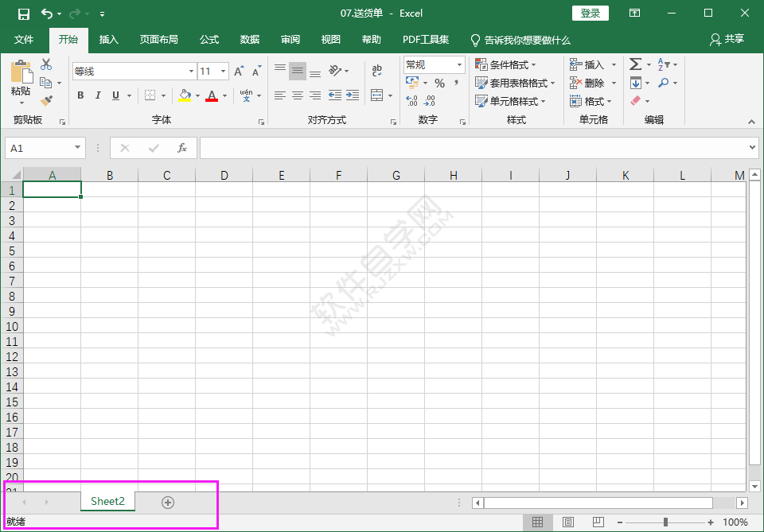Open the font size dropdown
Viewport: 764px width, 532px height.
coord(222,71)
